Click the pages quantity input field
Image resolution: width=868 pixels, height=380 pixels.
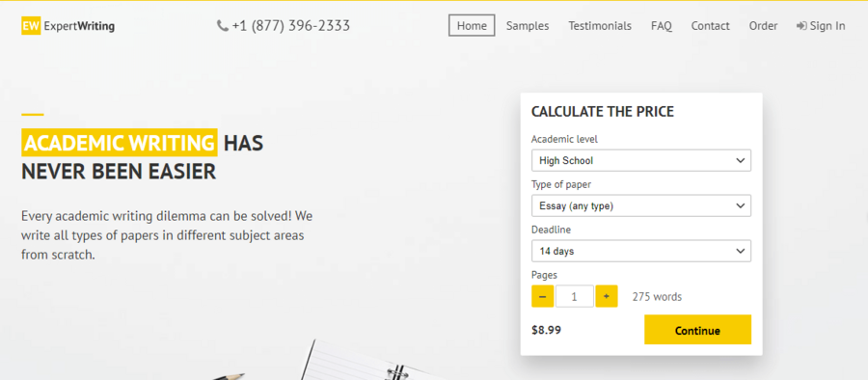[575, 296]
